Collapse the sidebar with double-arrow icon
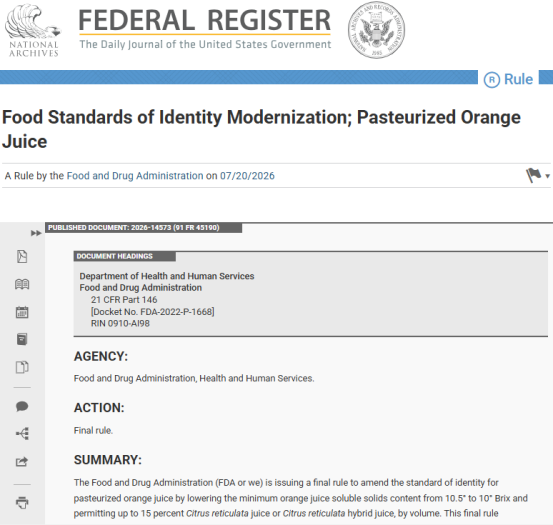This screenshot has width=553, height=525. [36, 233]
